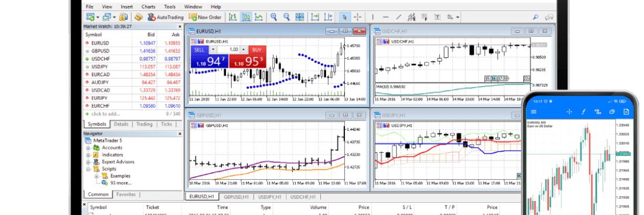Open the search magnifier icon
Image resolution: width=644 pixels, height=215 pixels.
point(535,17)
